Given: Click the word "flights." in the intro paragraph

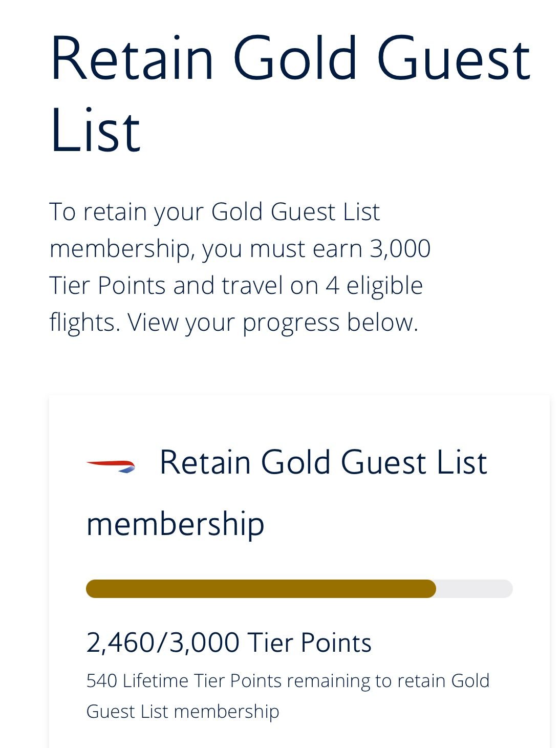Looking at the screenshot, I should (84, 323).
